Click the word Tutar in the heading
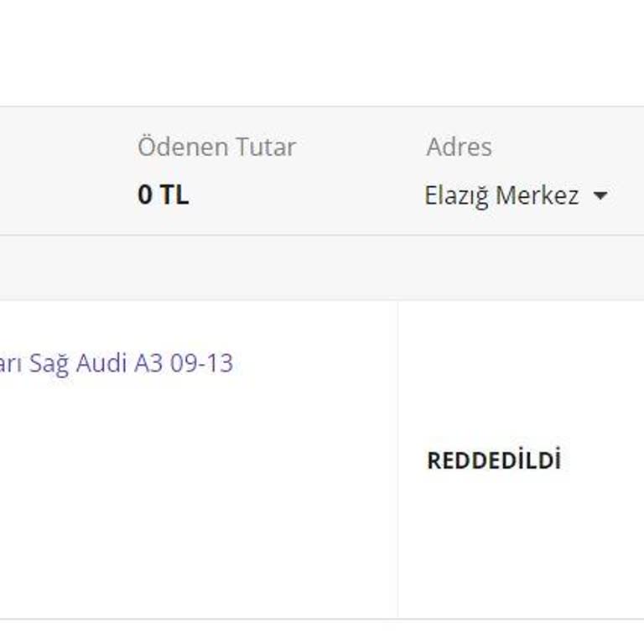Viewport: 644px width, 644px height. point(264,147)
